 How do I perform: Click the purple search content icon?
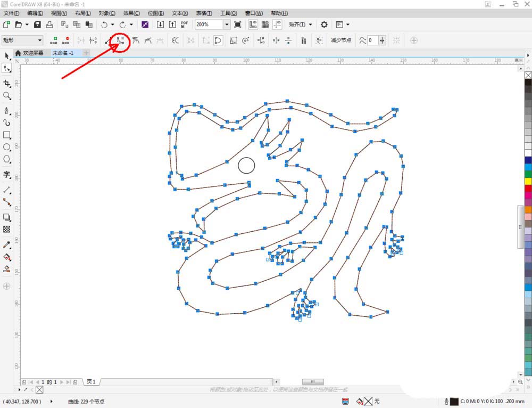[145, 25]
